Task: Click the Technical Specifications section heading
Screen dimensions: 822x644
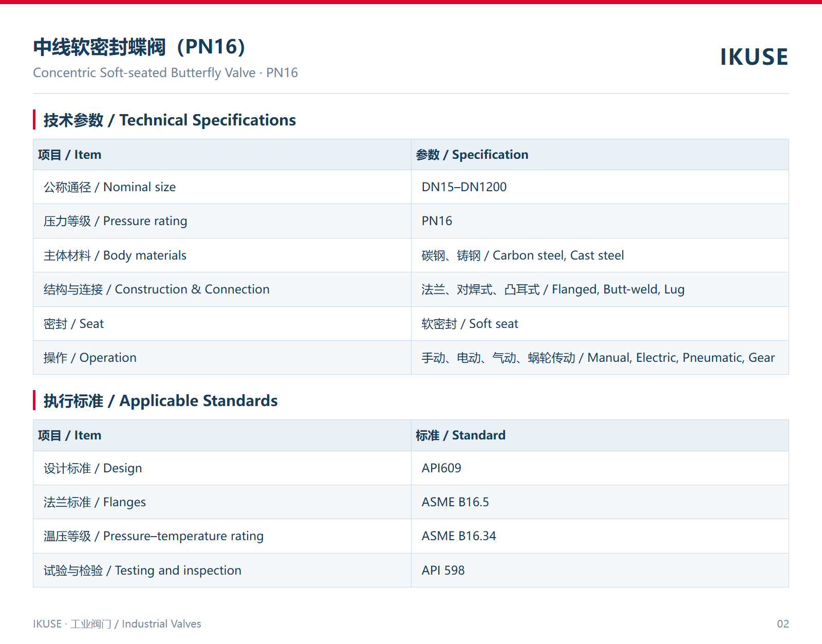Action: click(x=170, y=120)
